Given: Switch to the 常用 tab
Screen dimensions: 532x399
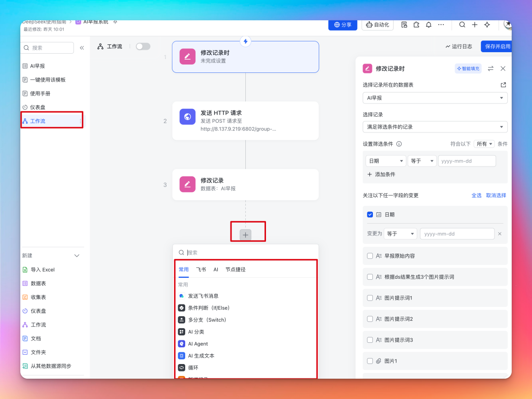Looking at the screenshot, I should coord(184,269).
